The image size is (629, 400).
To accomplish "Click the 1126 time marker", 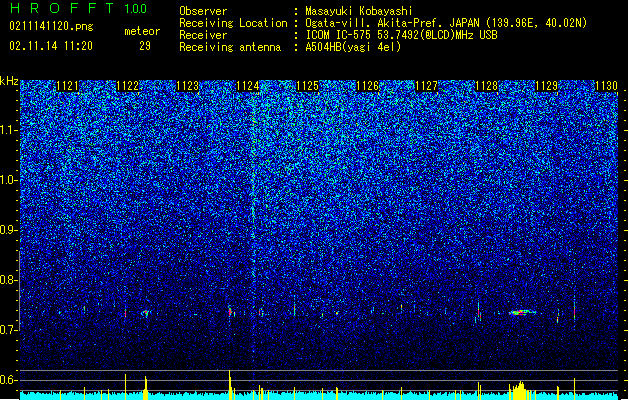I will tap(367, 86).
